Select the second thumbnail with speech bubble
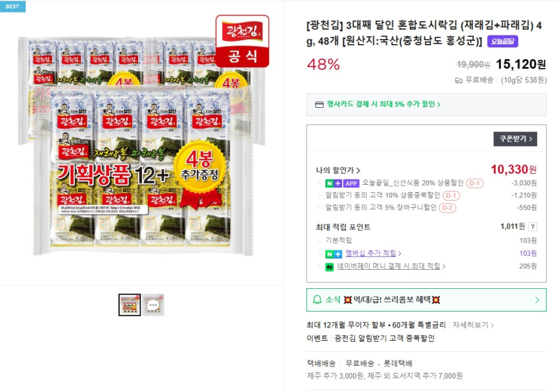 [153, 305]
